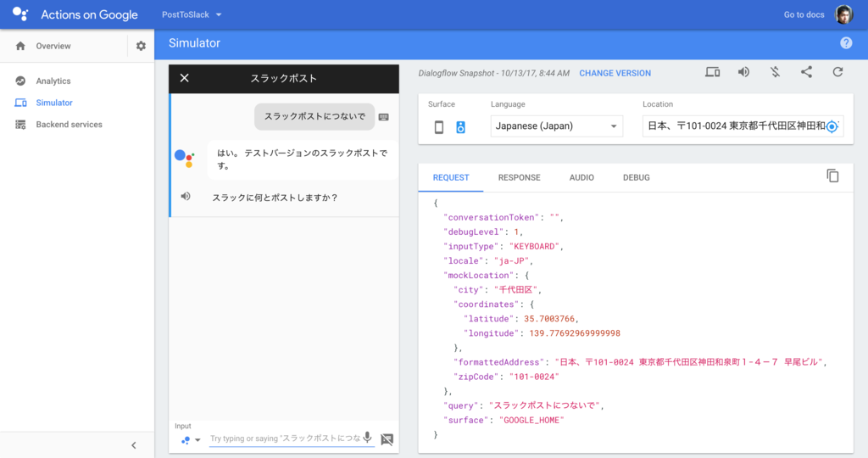Toggle the audio volume icon in toolbar
Image resolution: width=868 pixels, height=458 pixels.
pyautogui.click(x=743, y=72)
